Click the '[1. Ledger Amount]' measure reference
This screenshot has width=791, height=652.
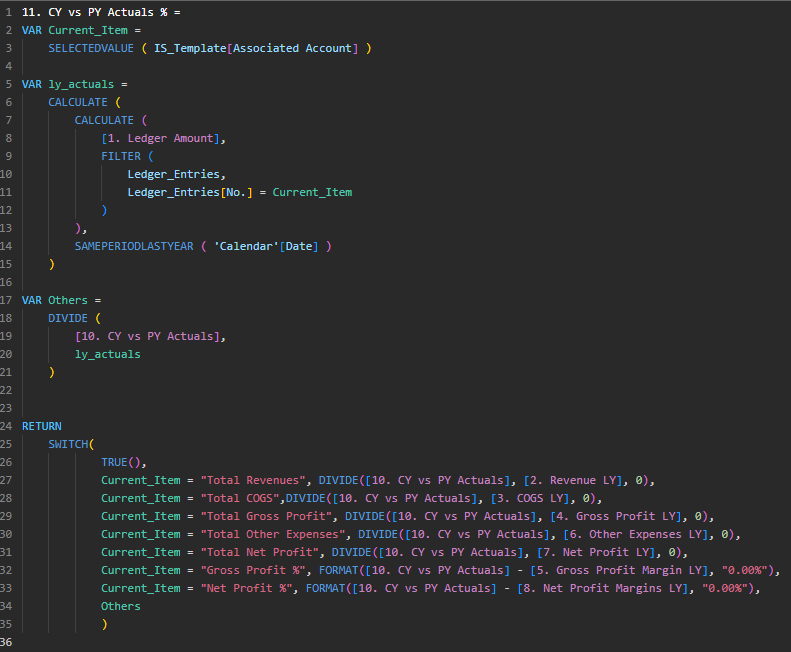pyautogui.click(x=160, y=138)
